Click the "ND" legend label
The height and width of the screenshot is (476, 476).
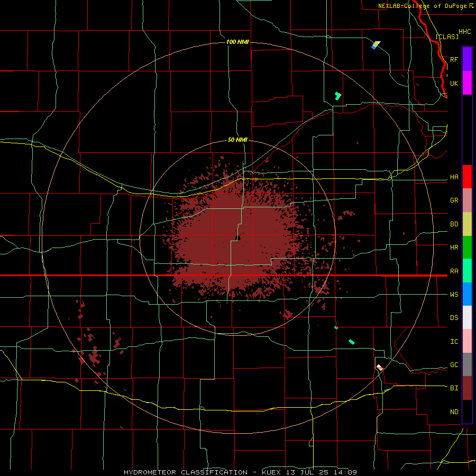tap(454, 412)
